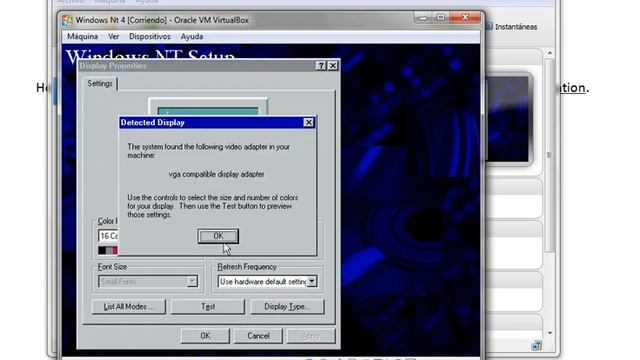Open the Color Palette combo box
Screen dimensions: 640x360
108,236
